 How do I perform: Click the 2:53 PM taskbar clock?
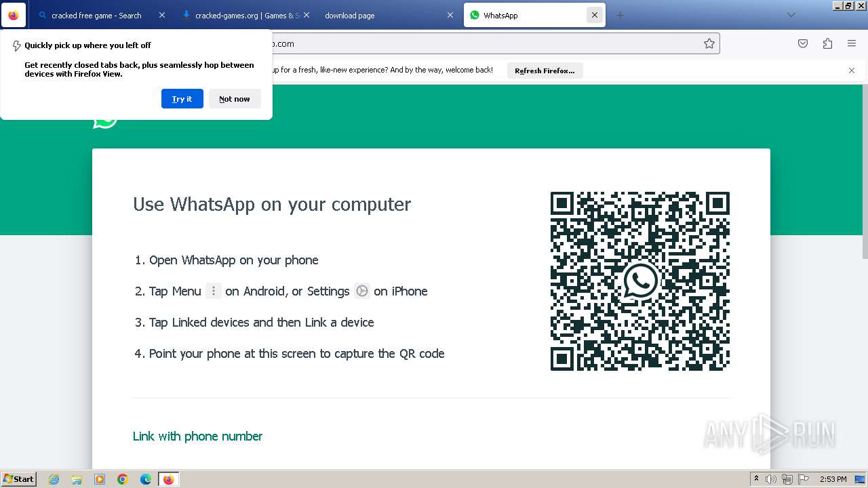[x=833, y=479]
